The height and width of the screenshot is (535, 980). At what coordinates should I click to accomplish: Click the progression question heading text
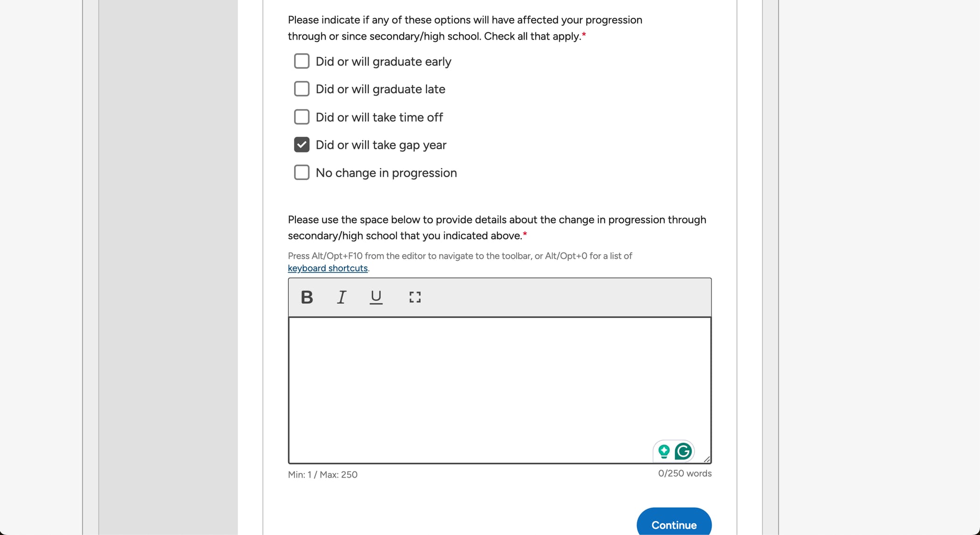(x=464, y=28)
